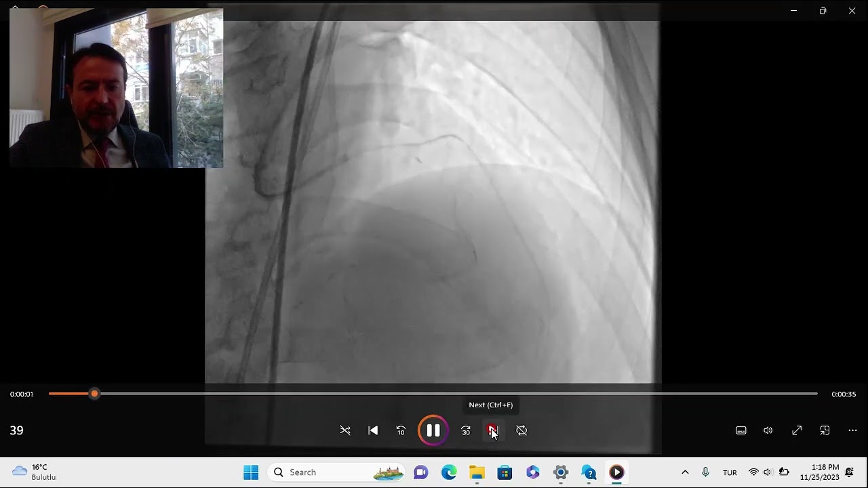Open the Microsoft 365 app on the taskbar
This screenshot has width=868, height=488.
(x=532, y=472)
